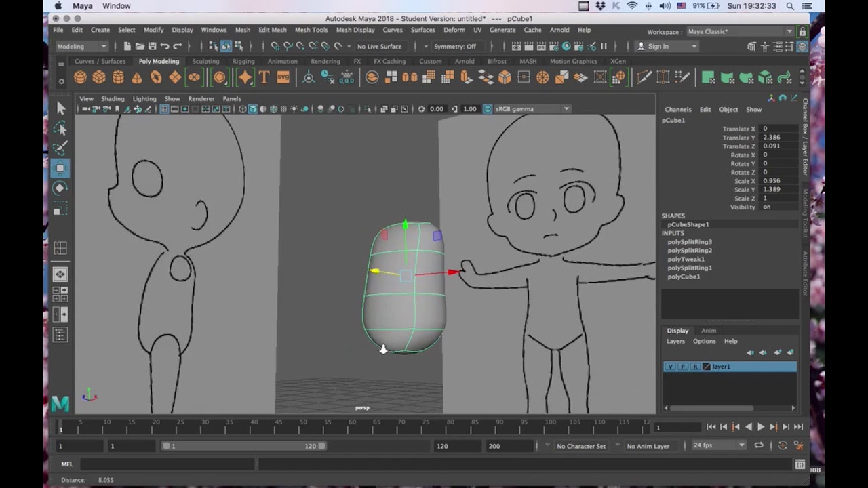Switch to the Sculpting shelf tab
This screenshot has height=488, width=868.
(205, 61)
